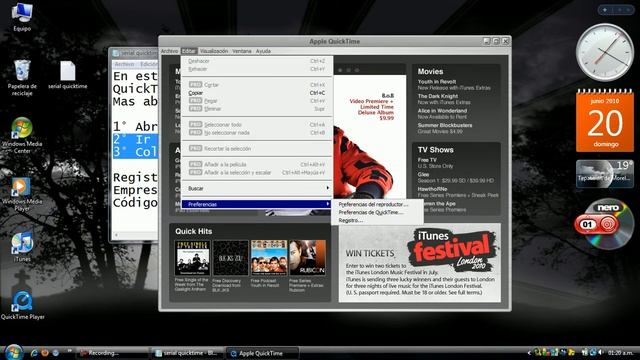Open the Glee TV show link
The image size is (640, 360).
tap(423, 174)
